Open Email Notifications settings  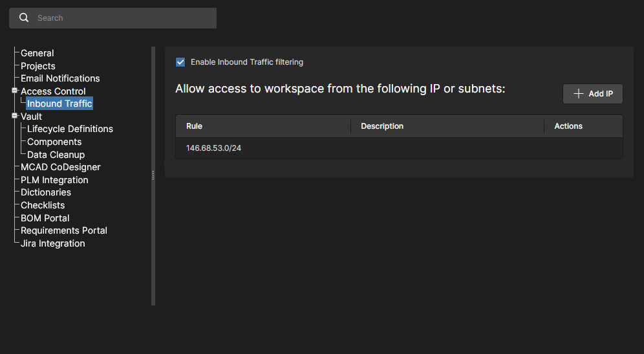tap(60, 78)
